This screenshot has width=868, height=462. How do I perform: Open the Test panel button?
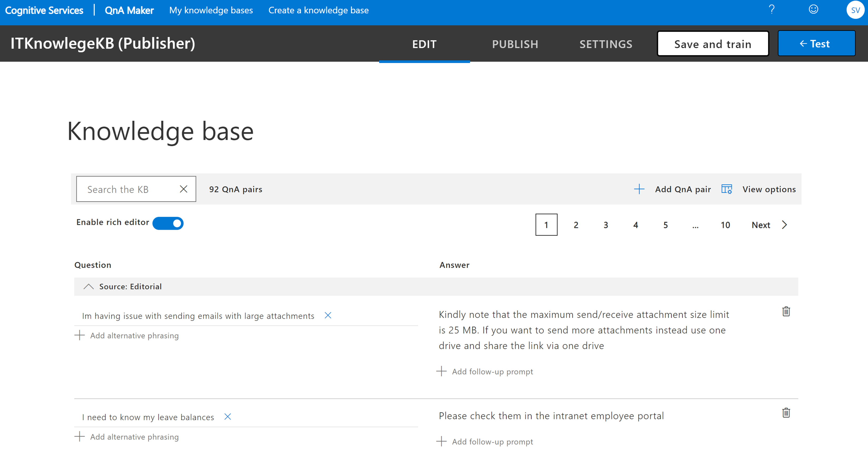point(816,44)
